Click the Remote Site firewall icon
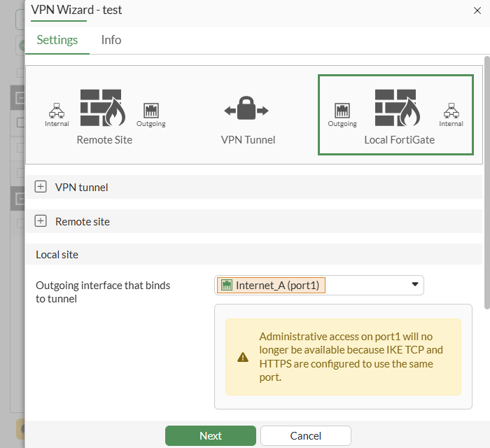The width and height of the screenshot is (490, 448). tap(102, 108)
